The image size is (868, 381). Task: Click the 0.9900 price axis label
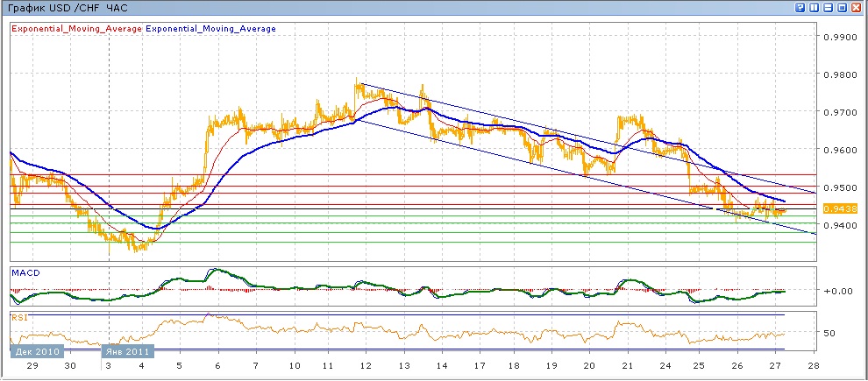click(839, 38)
